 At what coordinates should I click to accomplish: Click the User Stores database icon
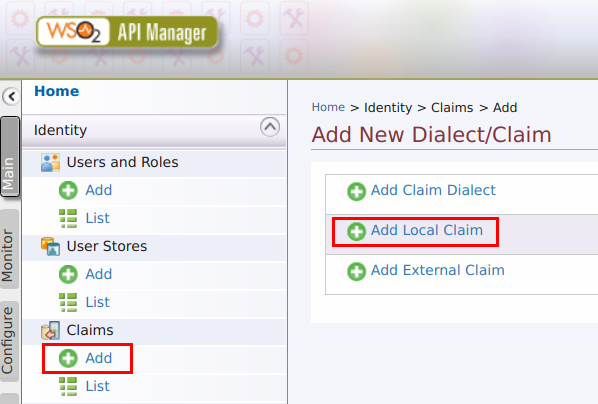tap(50, 246)
